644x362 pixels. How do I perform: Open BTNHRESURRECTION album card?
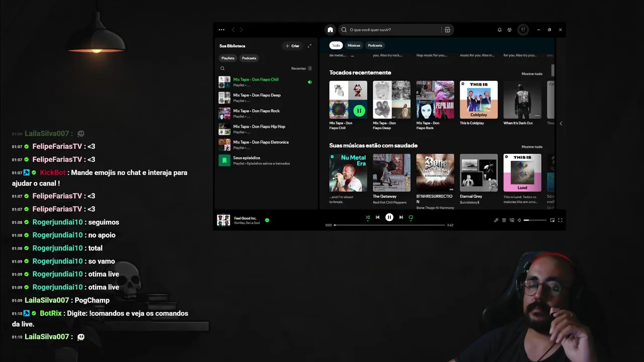[435, 181]
